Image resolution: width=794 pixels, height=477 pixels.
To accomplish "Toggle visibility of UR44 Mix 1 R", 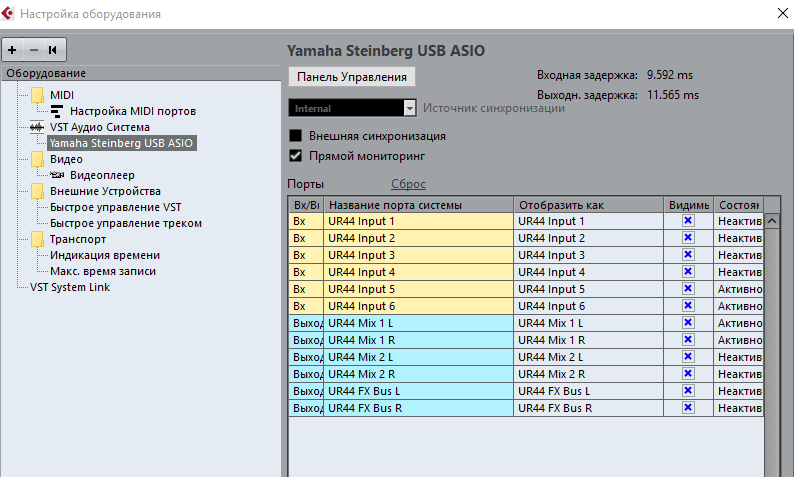I will coord(688,340).
